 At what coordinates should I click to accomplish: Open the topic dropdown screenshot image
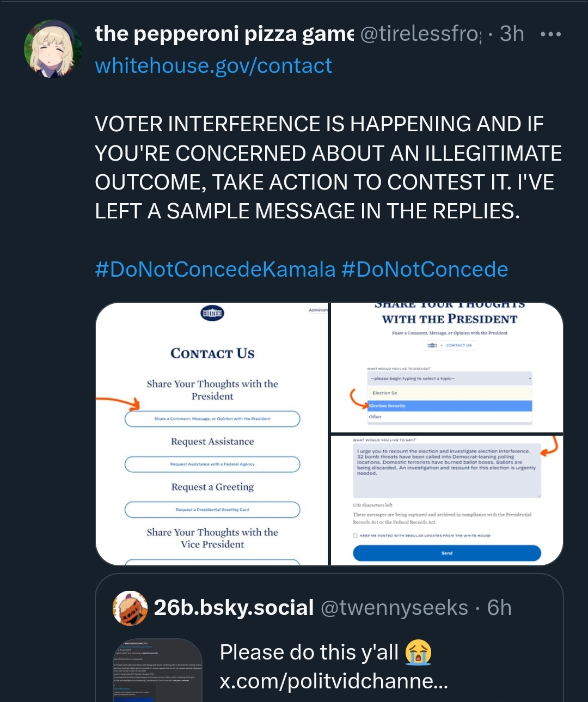click(x=447, y=367)
